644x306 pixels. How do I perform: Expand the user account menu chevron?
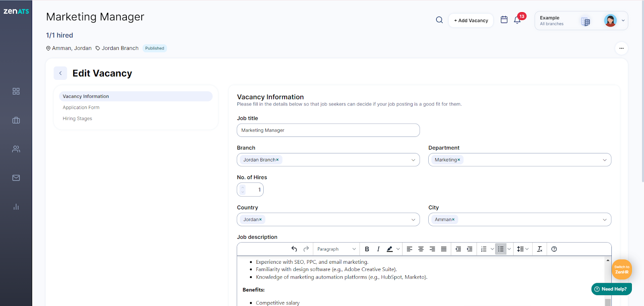[623, 21]
